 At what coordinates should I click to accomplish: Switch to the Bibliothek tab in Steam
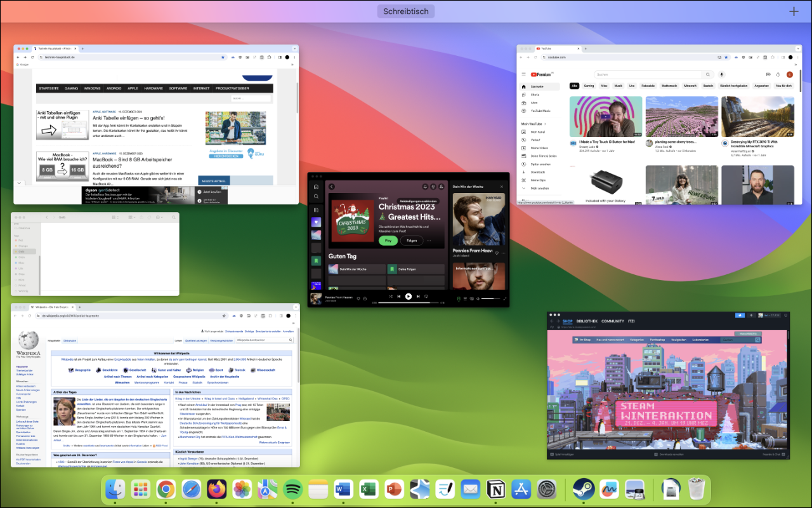click(x=587, y=321)
